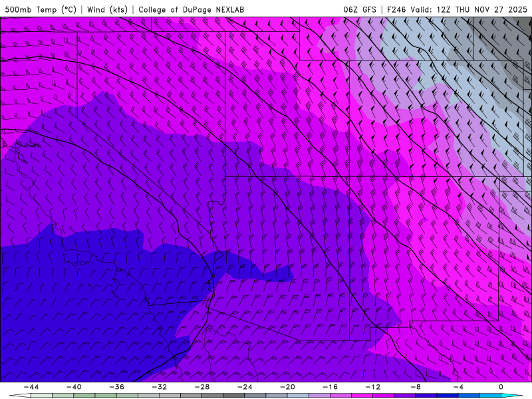Viewport: 532px width, 399px height.
Task: Click the -32 colorbar label
Action: tap(160, 387)
